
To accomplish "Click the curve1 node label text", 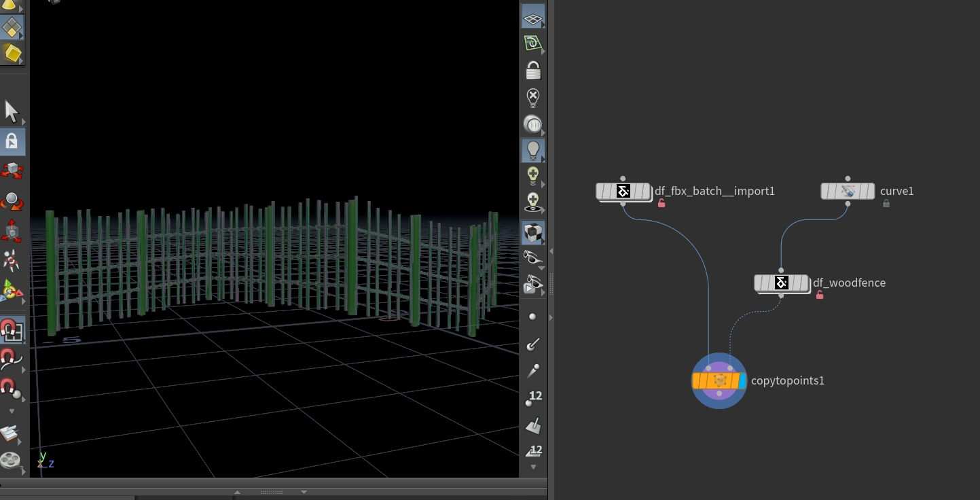I will [896, 191].
